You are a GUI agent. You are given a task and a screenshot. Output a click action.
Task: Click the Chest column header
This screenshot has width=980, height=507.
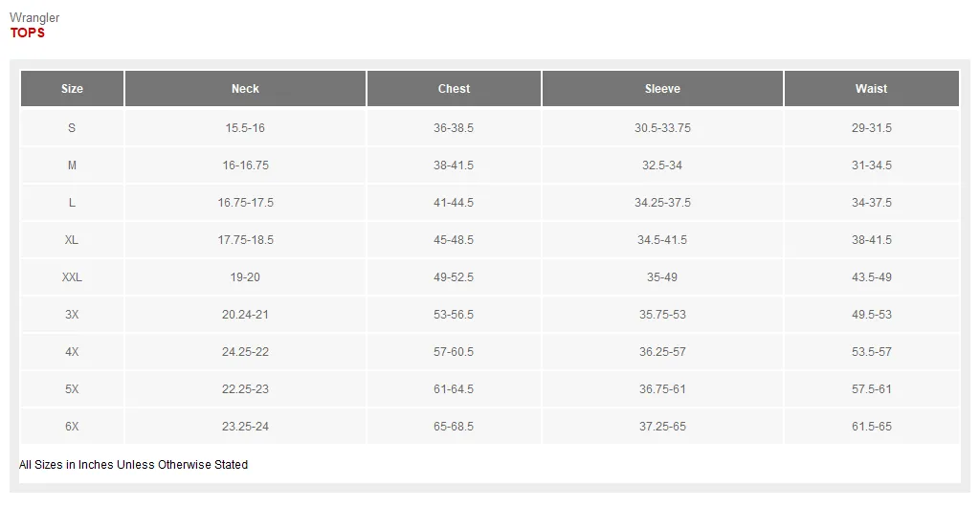(x=454, y=89)
